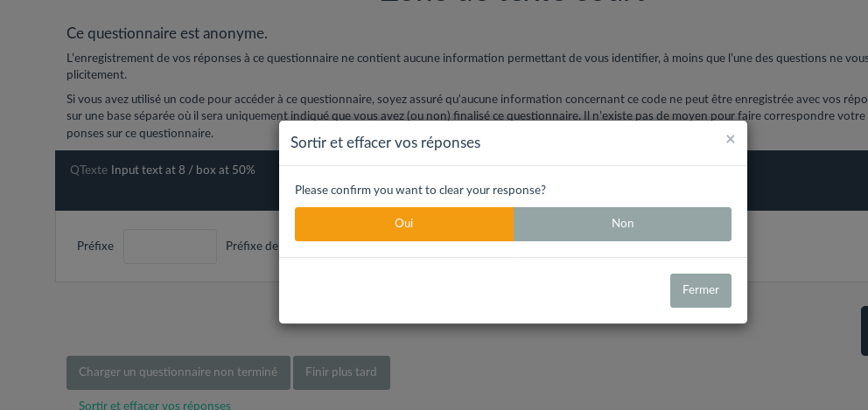Screen dimensions: 868x410
Task: Click Charger un questionnaire non terminé
Action: click(x=178, y=372)
